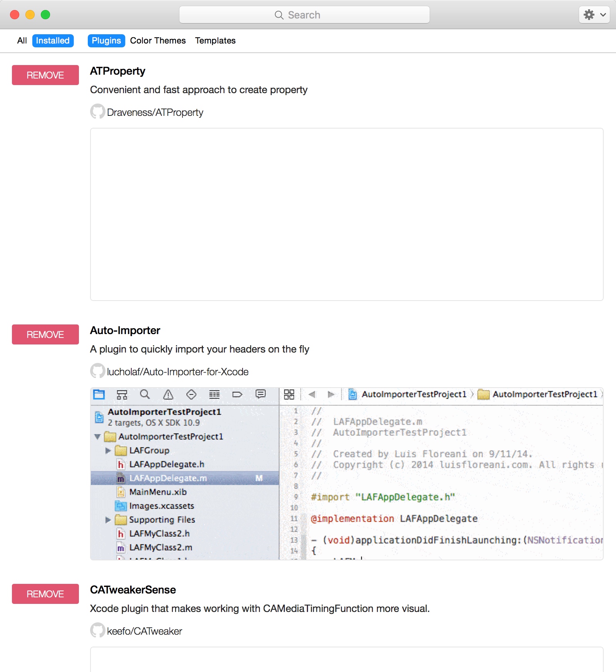Click the GitHub icon beside keefo/CATweaker
The height and width of the screenshot is (672, 616).
97,630
